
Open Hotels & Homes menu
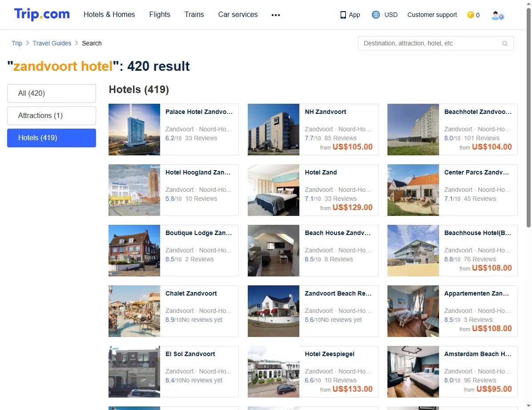coord(109,15)
